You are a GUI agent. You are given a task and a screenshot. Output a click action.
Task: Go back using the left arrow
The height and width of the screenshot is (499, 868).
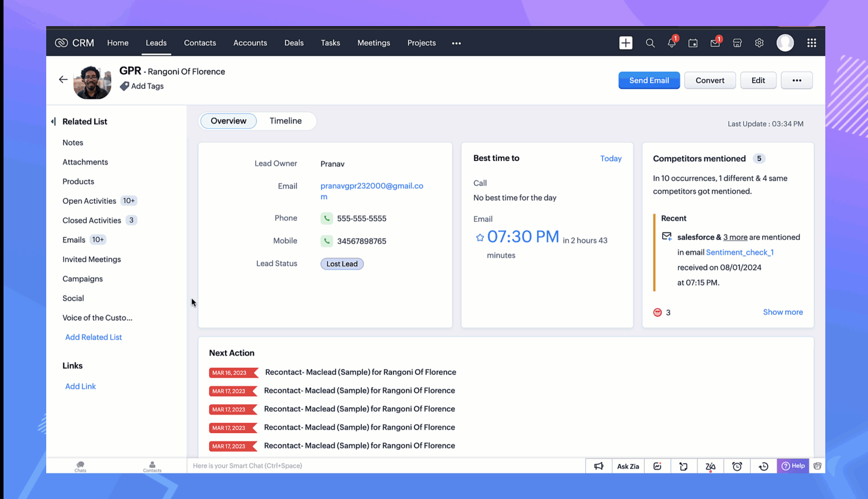click(63, 79)
